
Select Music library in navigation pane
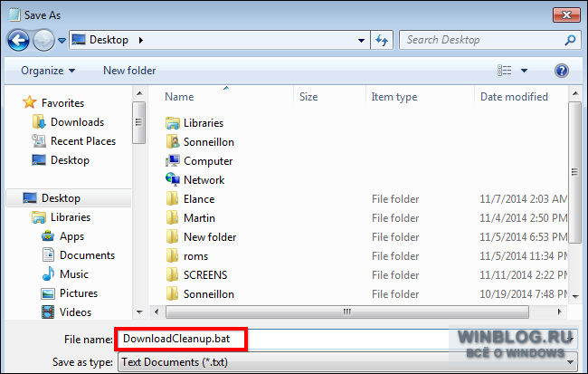(65, 274)
